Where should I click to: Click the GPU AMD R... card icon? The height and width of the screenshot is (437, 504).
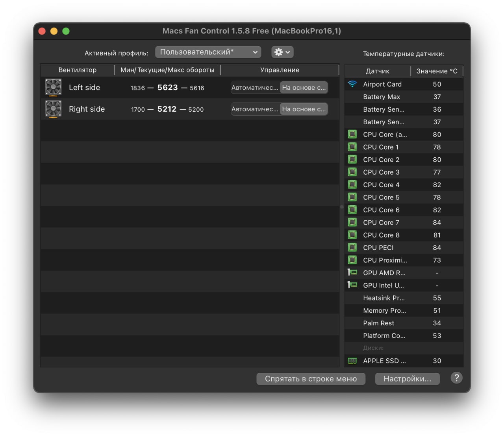352,272
